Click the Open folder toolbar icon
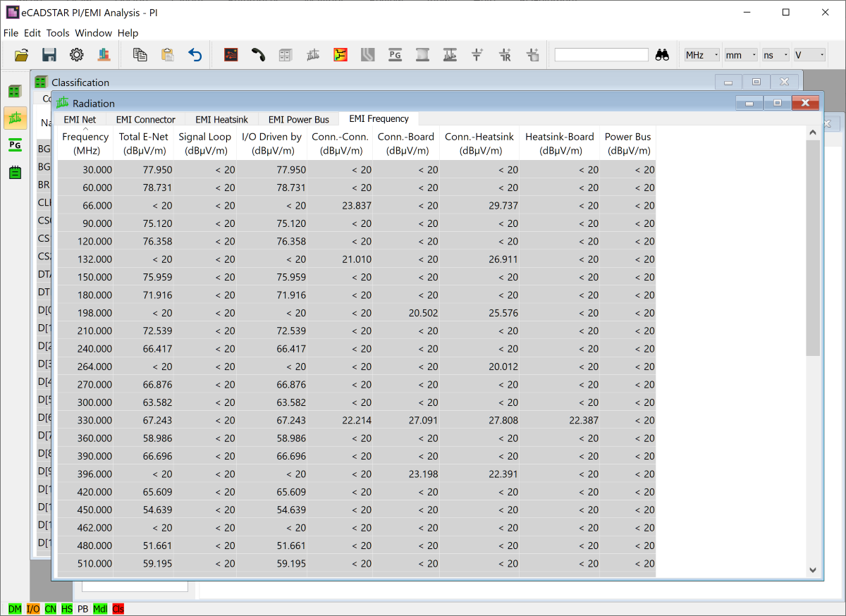846x616 pixels. point(21,55)
